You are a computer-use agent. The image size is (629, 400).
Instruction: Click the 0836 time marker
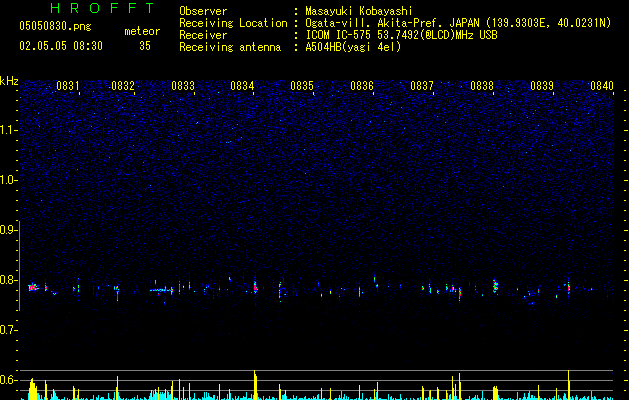click(x=362, y=86)
